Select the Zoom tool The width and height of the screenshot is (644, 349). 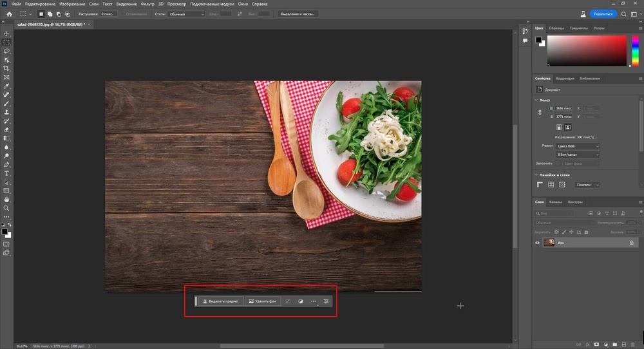pos(6,208)
